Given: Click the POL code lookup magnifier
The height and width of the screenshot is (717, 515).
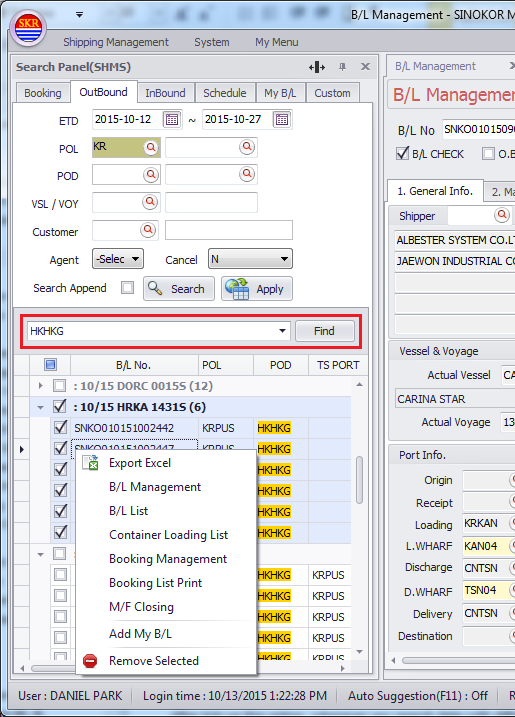Looking at the screenshot, I should coord(150,148).
